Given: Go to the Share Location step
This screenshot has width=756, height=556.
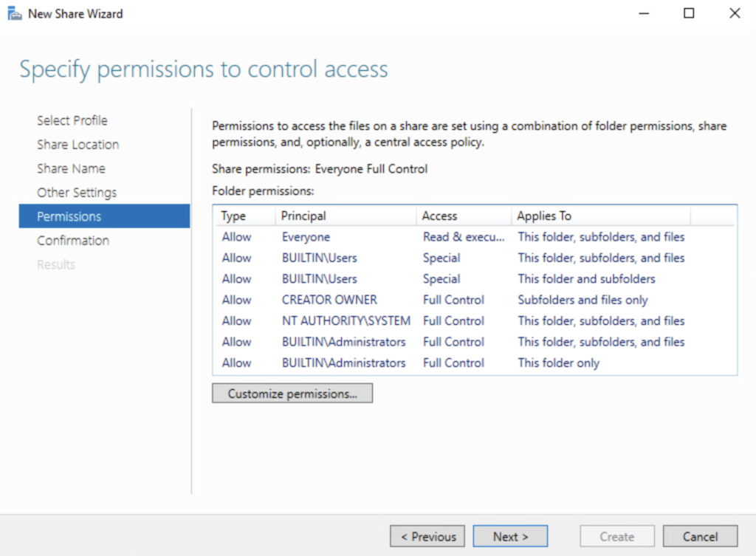Looking at the screenshot, I should (x=78, y=145).
